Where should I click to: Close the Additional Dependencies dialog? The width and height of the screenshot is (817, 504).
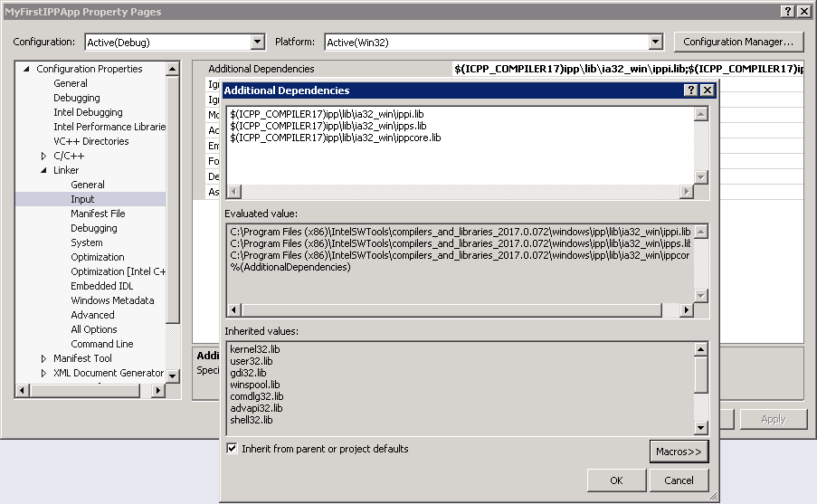[707, 90]
